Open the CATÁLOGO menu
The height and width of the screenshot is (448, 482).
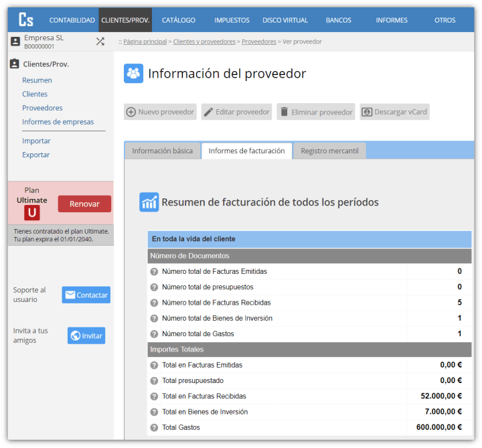click(x=179, y=20)
